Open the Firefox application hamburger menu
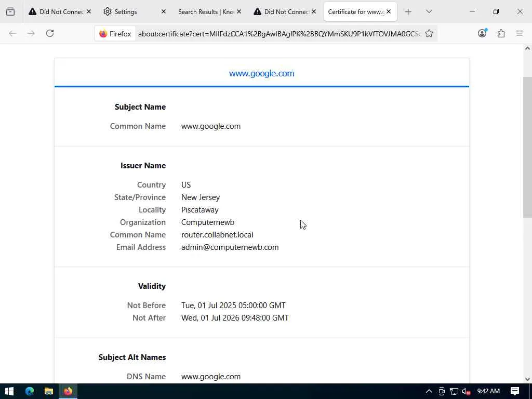 pos(519,33)
